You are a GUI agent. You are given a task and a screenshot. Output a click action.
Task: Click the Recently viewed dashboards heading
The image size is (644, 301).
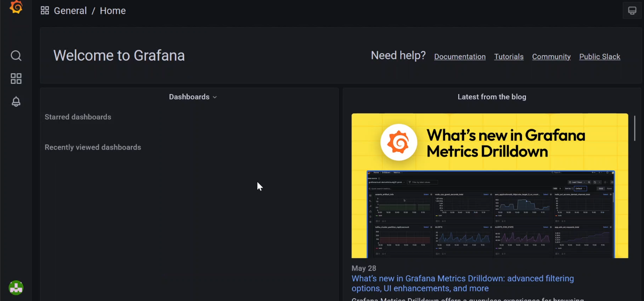[x=93, y=147]
